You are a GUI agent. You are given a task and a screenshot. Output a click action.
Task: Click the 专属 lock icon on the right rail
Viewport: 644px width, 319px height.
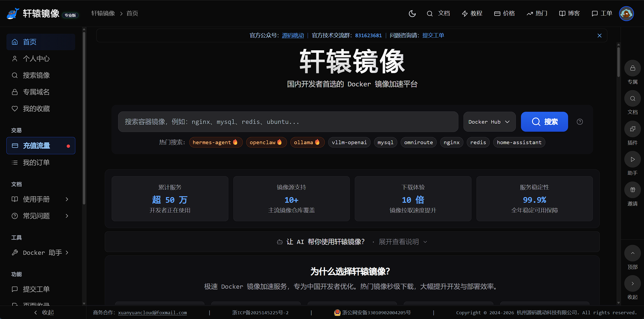point(633,68)
